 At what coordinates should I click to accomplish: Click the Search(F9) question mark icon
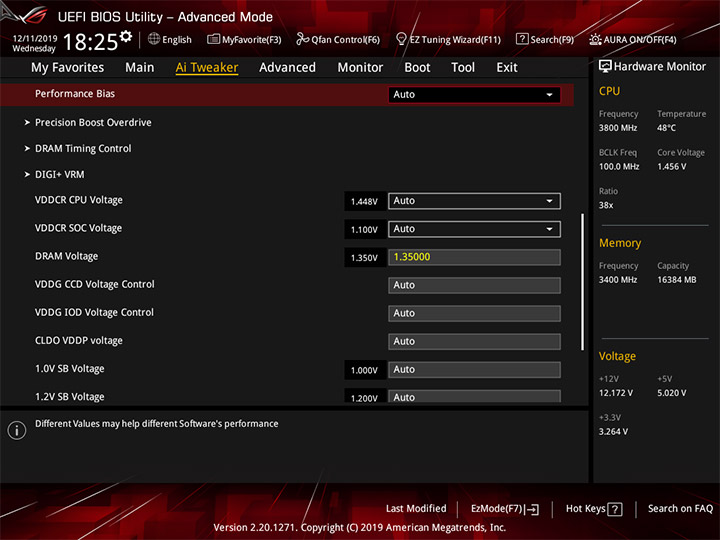pos(522,39)
